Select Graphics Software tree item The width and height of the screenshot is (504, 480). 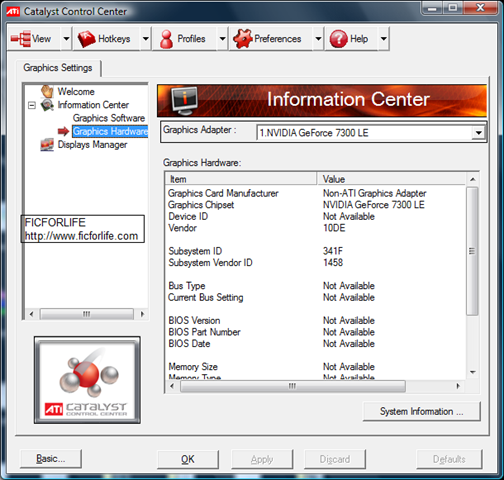(x=109, y=118)
